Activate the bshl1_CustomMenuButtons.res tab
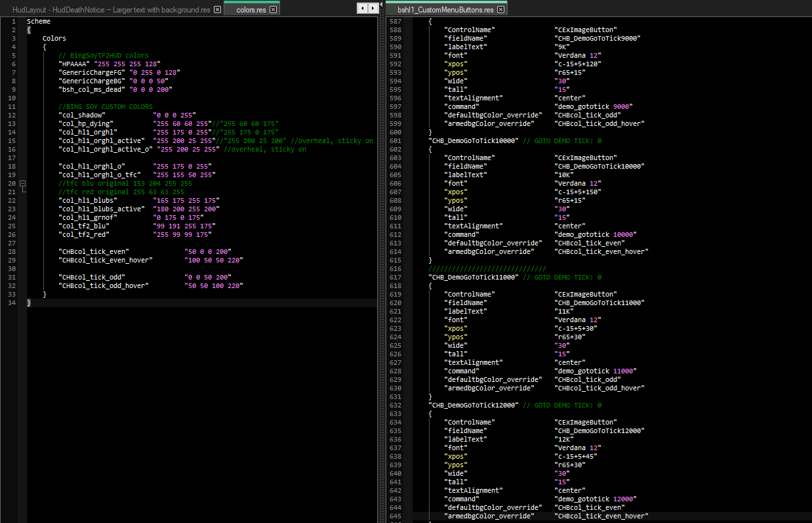812x523 pixels. pos(445,10)
